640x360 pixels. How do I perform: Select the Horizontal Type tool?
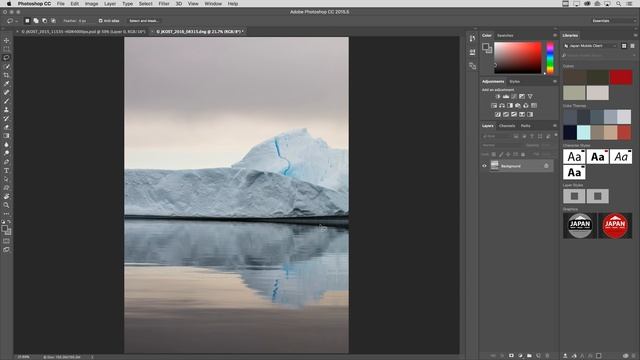(x=7, y=171)
